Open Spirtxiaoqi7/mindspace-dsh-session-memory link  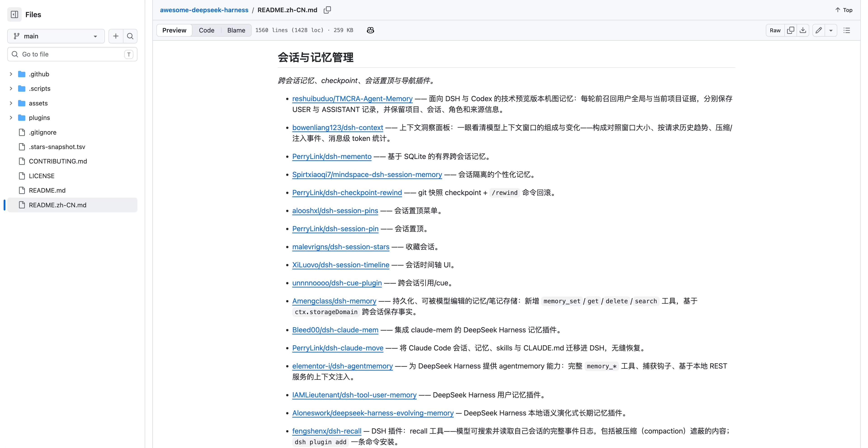(x=367, y=175)
